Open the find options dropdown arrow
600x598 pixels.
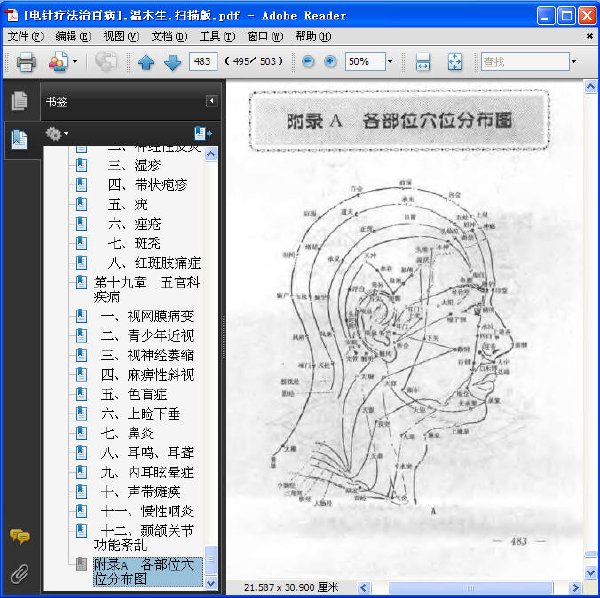click(x=574, y=61)
